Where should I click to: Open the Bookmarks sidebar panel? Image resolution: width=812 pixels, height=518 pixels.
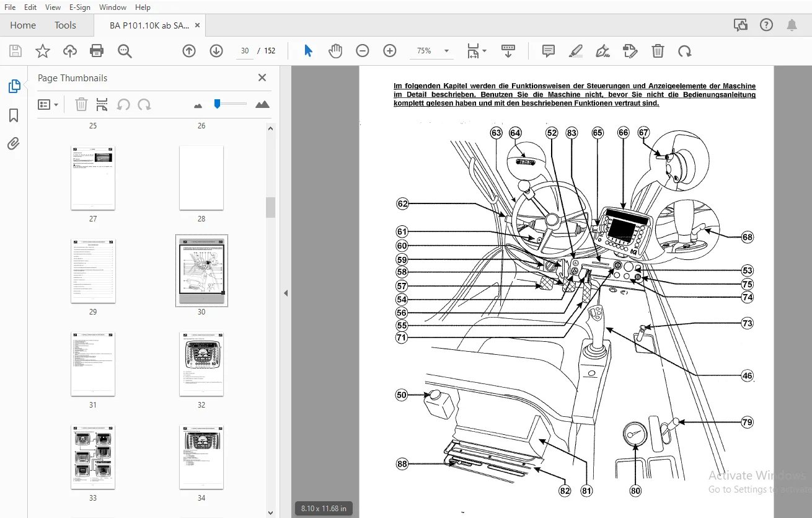14,115
